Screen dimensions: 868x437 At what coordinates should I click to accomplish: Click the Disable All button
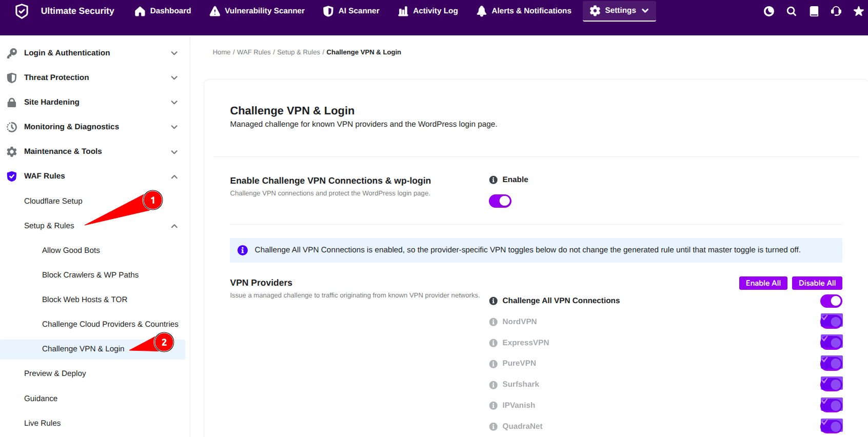click(817, 283)
